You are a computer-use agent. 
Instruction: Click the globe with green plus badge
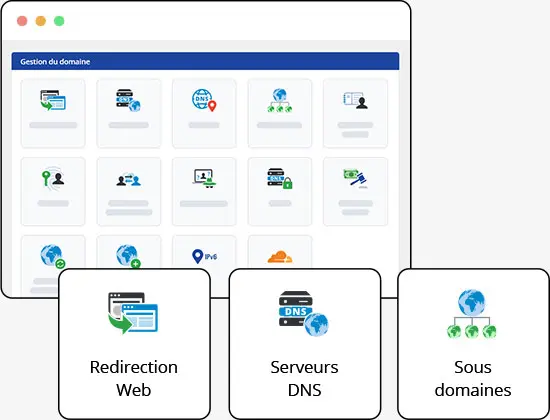pos(128,256)
